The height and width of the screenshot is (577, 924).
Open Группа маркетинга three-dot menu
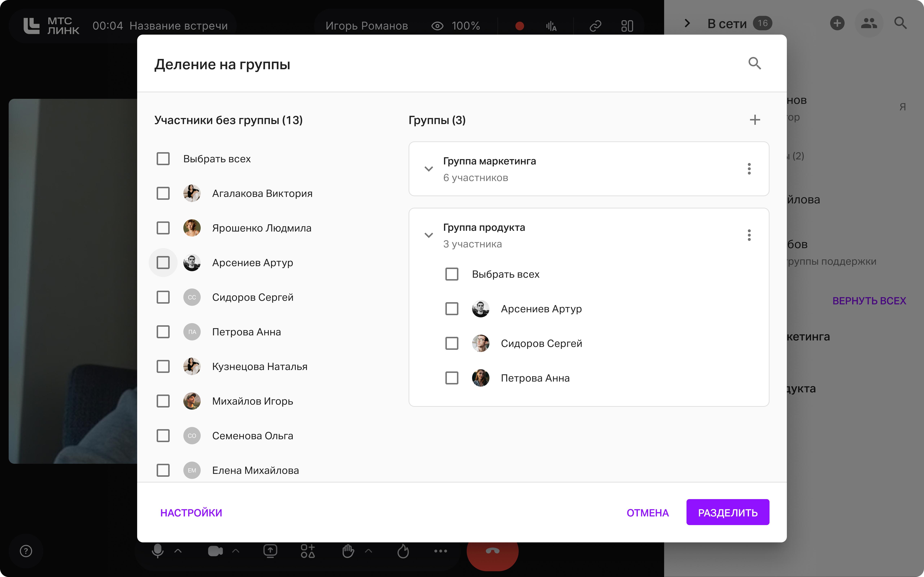pyautogui.click(x=749, y=169)
